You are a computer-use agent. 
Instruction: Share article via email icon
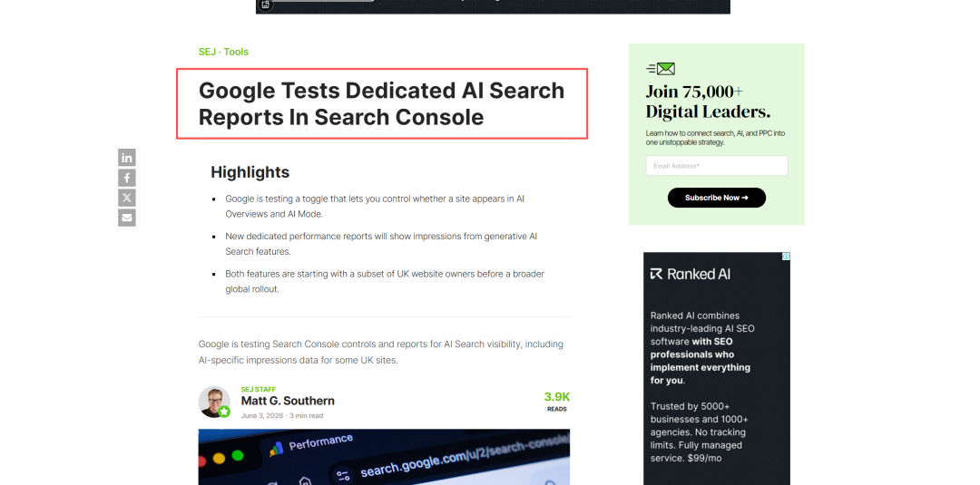tap(127, 218)
